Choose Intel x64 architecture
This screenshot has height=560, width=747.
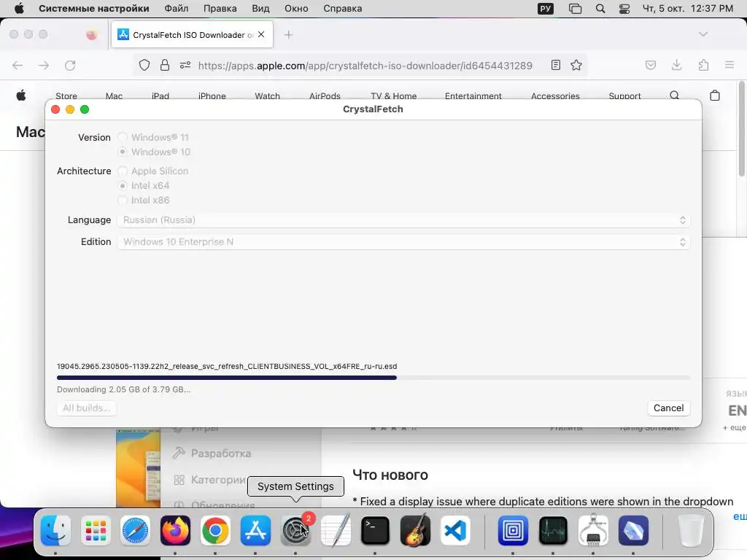(123, 186)
